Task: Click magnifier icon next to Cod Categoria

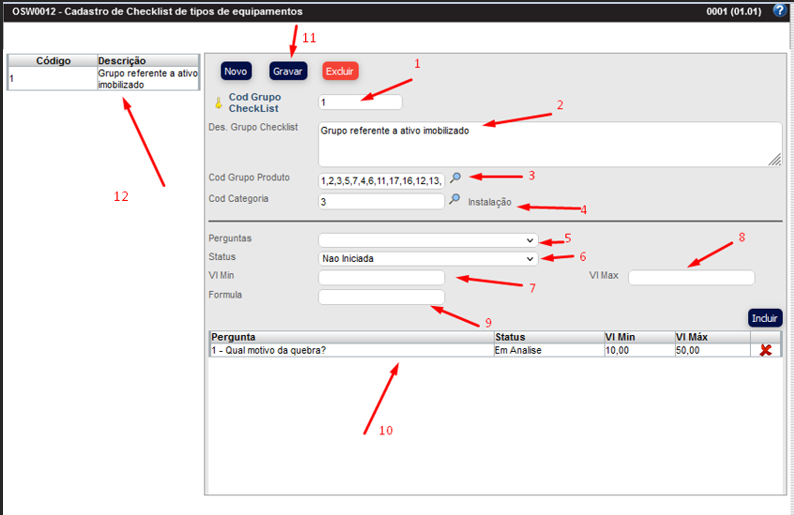Action: (455, 200)
